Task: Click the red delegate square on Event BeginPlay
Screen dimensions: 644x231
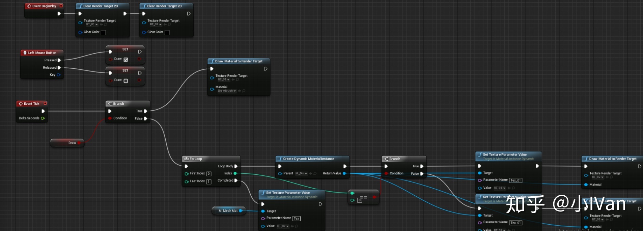Action: tap(61, 6)
